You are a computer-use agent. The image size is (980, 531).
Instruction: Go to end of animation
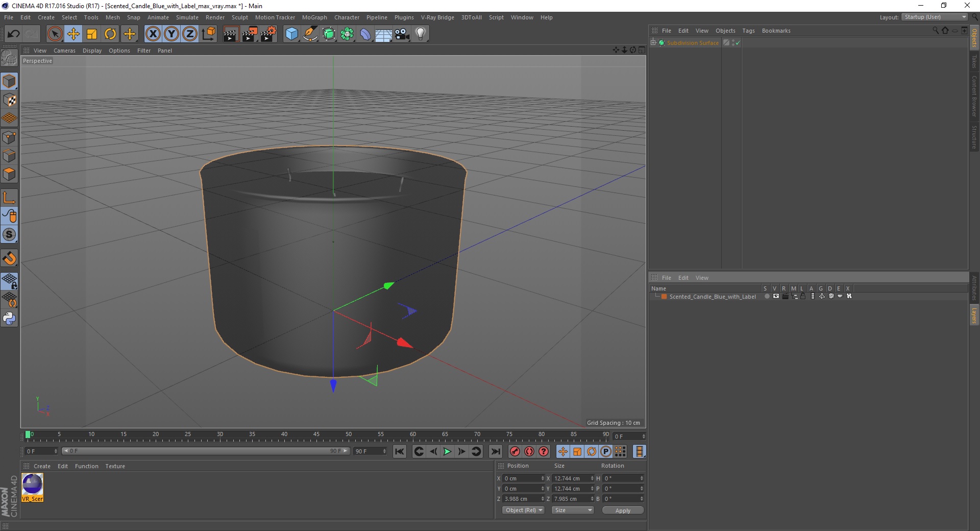(495, 451)
